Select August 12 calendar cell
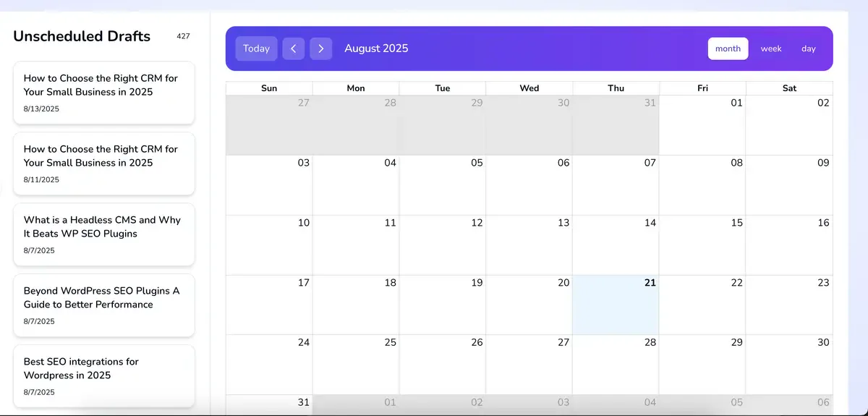868x416 pixels. (x=443, y=245)
